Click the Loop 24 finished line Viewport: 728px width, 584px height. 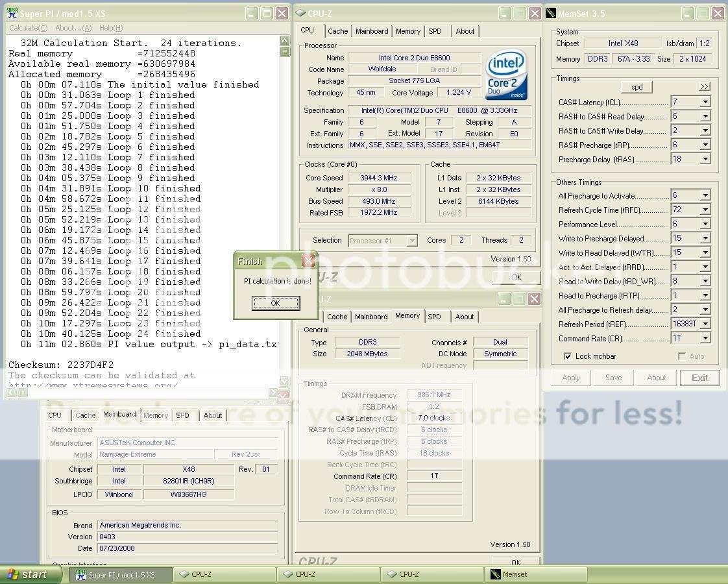[110, 334]
